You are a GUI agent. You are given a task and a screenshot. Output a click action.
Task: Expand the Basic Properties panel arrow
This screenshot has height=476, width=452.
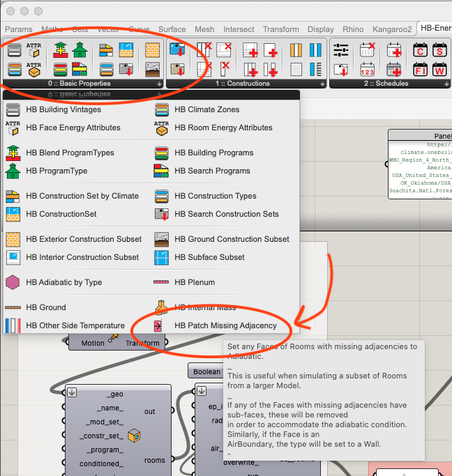point(159,84)
